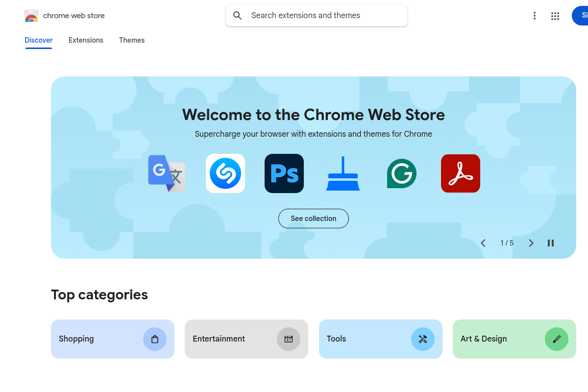
Task: Switch to the Discover tab
Action: [39, 40]
